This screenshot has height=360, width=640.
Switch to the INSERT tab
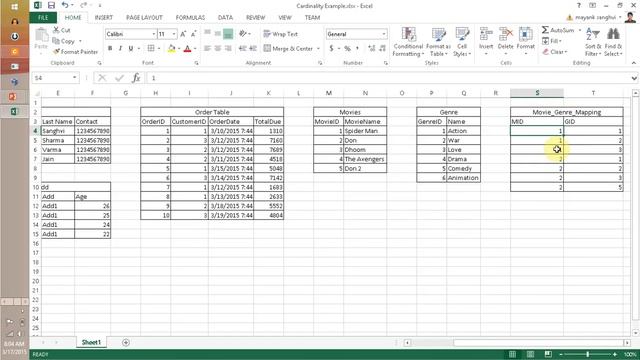tap(104, 18)
